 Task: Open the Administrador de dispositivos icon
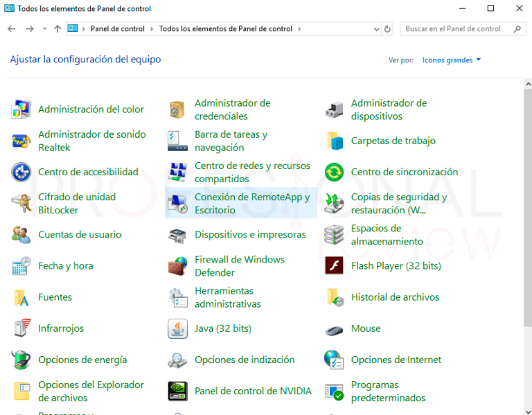pyautogui.click(x=334, y=109)
